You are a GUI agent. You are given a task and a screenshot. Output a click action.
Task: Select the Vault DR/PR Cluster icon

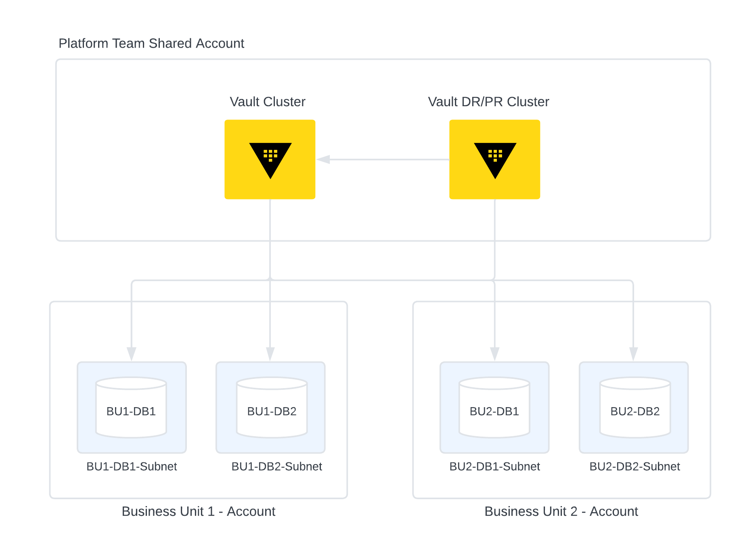(x=494, y=159)
